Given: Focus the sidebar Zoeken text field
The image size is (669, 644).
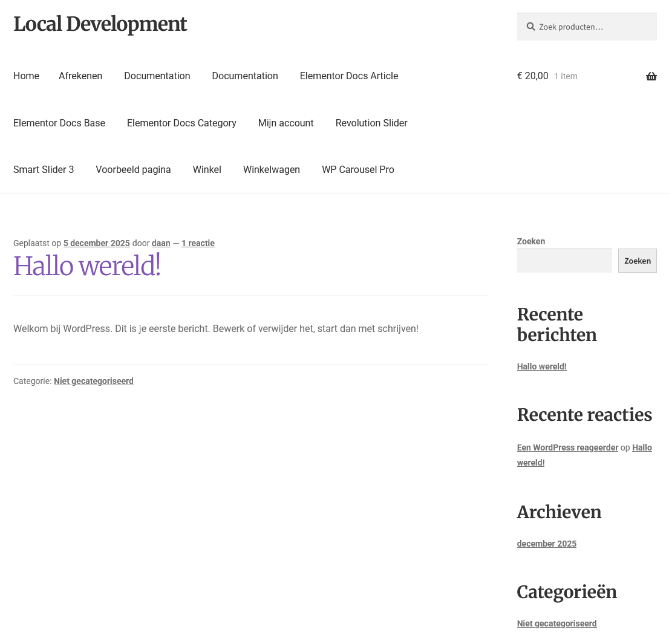Looking at the screenshot, I should click(x=564, y=261).
